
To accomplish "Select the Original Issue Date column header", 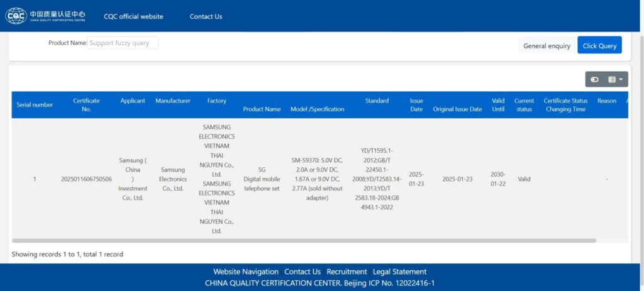I will (x=457, y=109).
